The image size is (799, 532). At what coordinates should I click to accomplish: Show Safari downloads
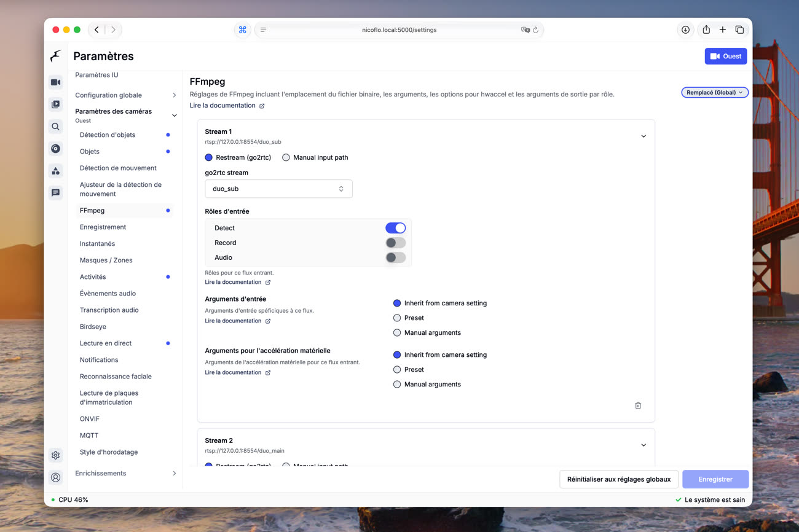pyautogui.click(x=685, y=29)
